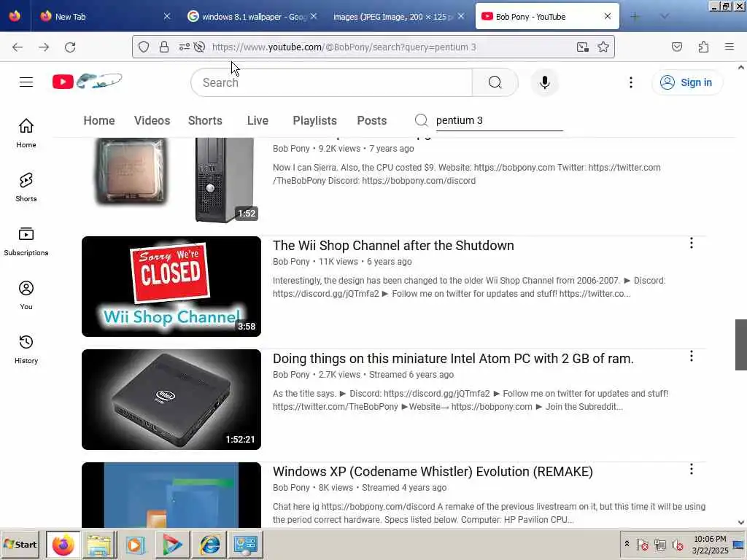Go to Home in left sidebar
This screenshot has width=747, height=560.
(26, 133)
